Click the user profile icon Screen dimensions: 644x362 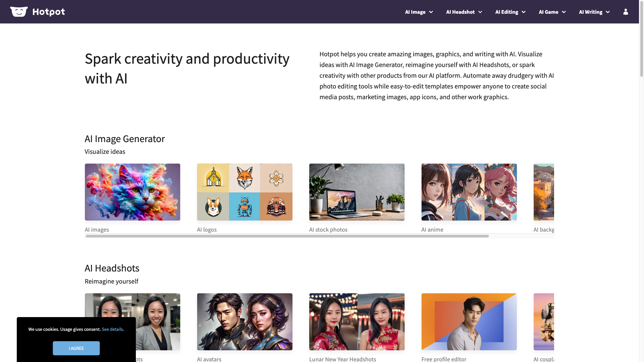(x=626, y=11)
